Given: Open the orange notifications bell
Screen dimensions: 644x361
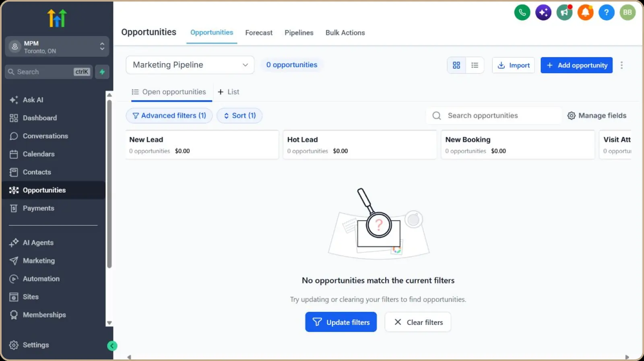Looking at the screenshot, I should 585,12.
